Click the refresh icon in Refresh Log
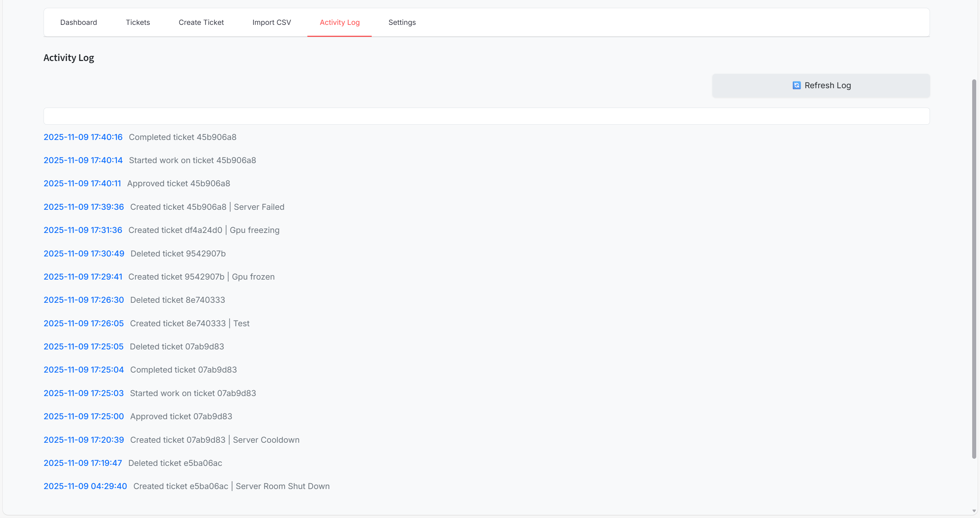Image resolution: width=980 pixels, height=518 pixels. pyautogui.click(x=796, y=85)
